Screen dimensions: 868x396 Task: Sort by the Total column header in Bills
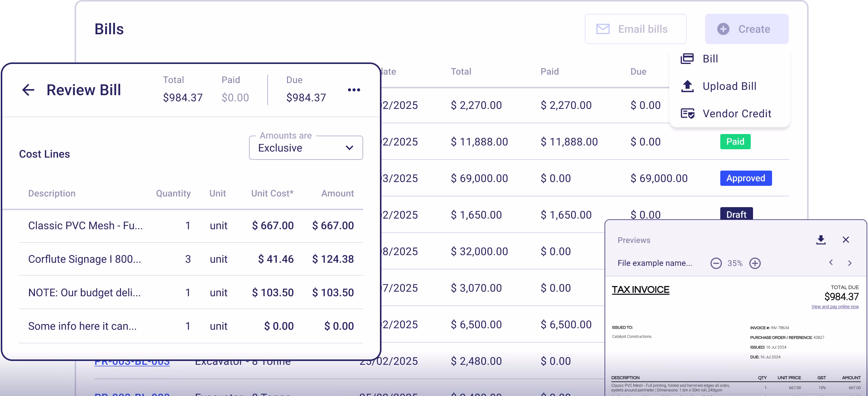[x=461, y=72]
